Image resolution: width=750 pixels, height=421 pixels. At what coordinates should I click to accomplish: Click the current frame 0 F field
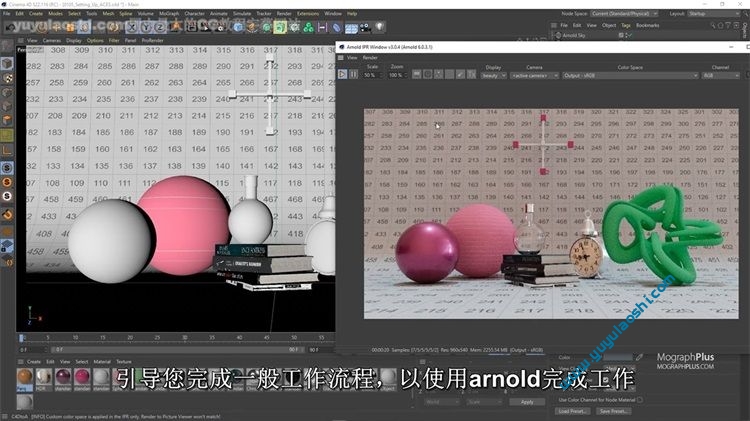click(x=33, y=350)
